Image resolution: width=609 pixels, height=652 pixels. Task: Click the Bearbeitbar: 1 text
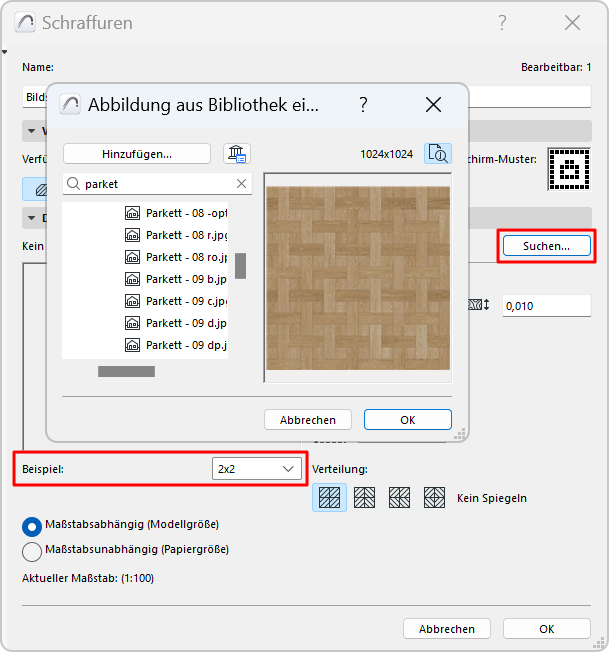click(x=556, y=67)
